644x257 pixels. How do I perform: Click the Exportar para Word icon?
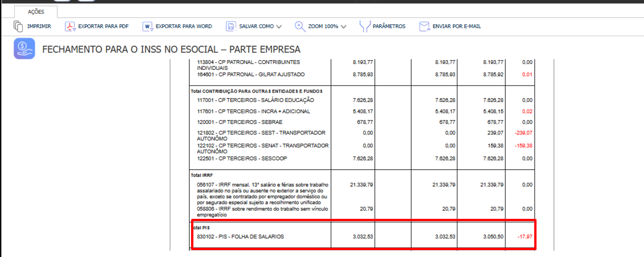[147, 27]
